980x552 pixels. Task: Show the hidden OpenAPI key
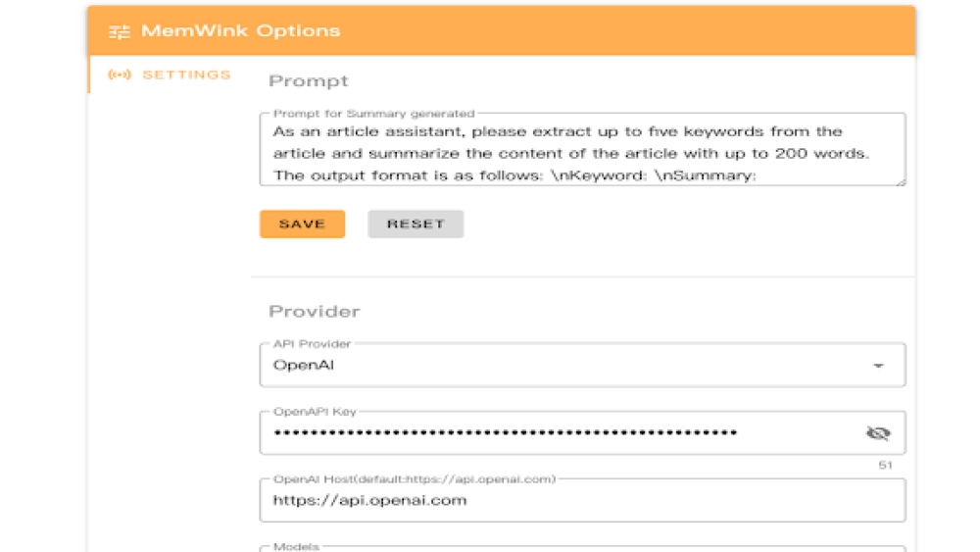tap(877, 433)
